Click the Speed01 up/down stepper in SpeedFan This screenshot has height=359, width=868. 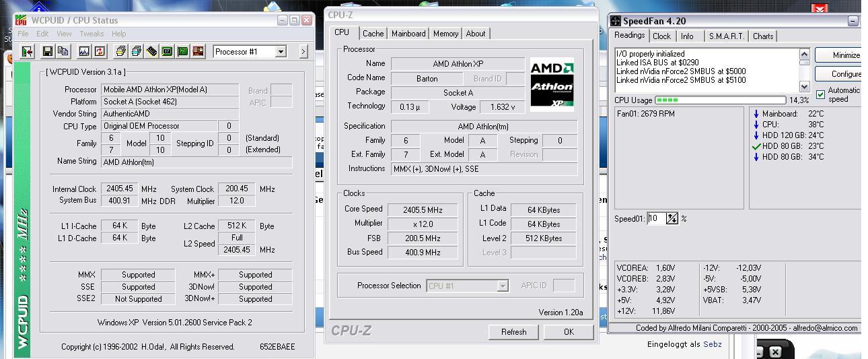(x=672, y=218)
